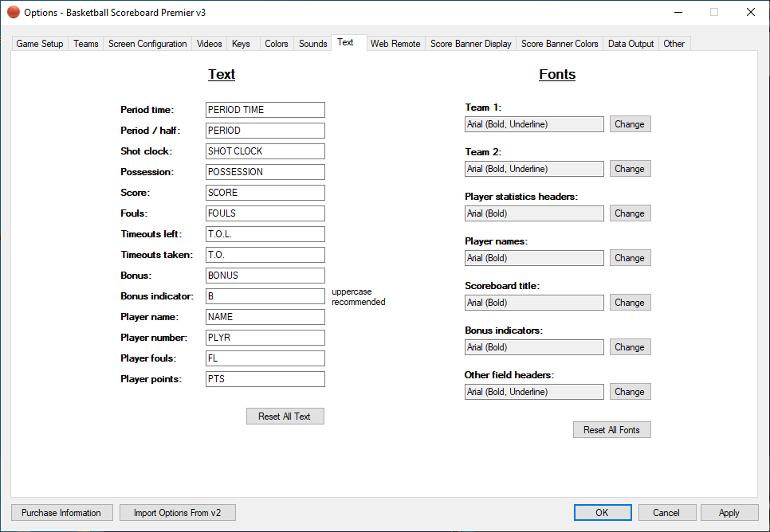Apply the current option changes
The image size is (770, 532).
pos(729,513)
